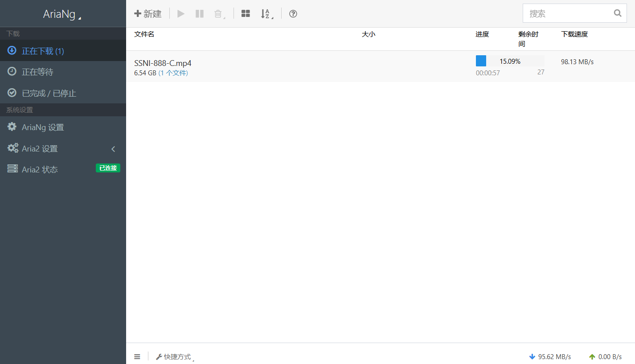
Task: Click the 剩余时间 column header
Action: tap(528, 39)
